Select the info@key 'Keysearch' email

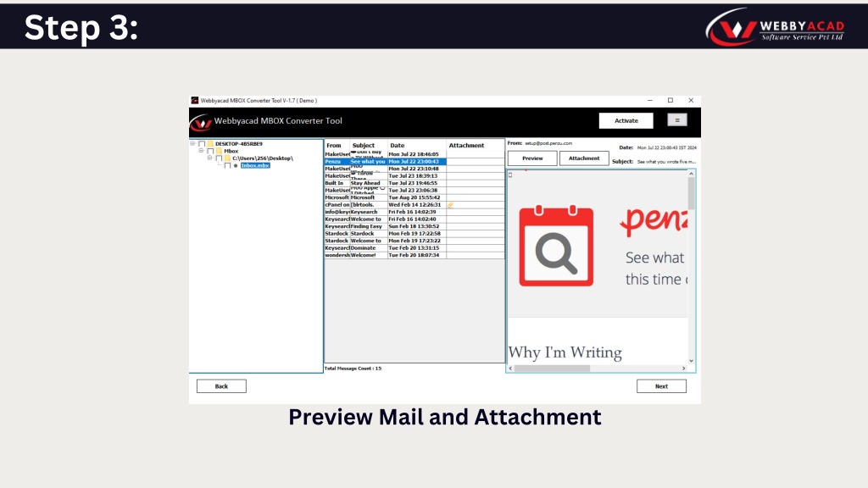pyautogui.click(x=414, y=212)
